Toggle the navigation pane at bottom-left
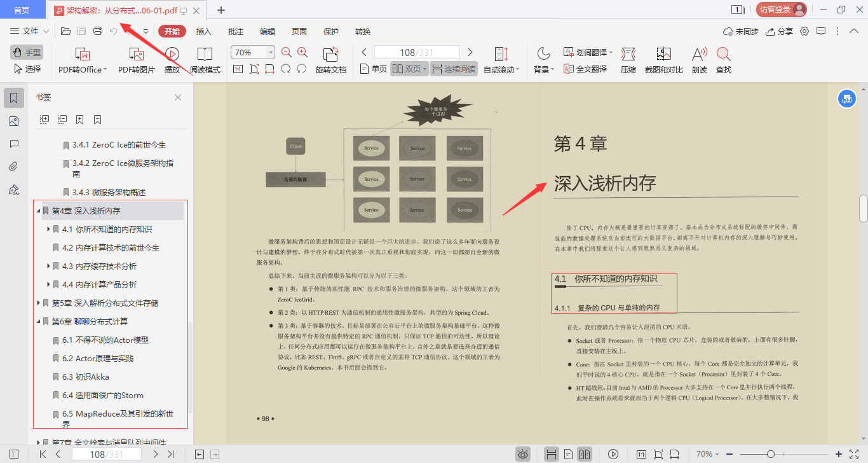This screenshot has width=868, height=463. (14, 454)
